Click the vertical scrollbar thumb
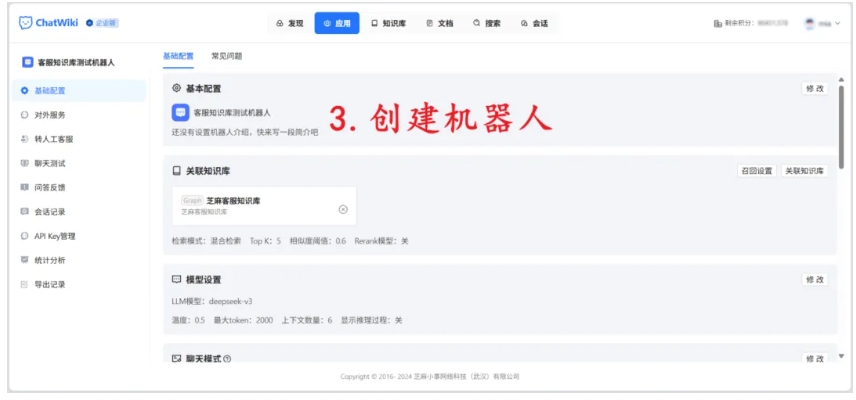This screenshot has width=856, height=400. 841,127
